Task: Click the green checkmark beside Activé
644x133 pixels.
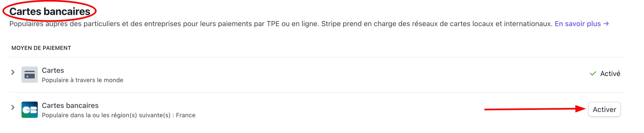Action: 593,74
